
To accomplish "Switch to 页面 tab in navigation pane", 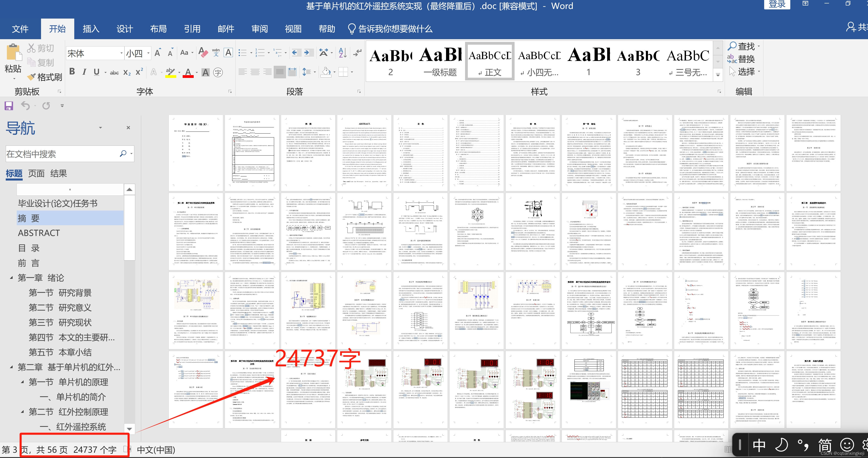I will tap(36, 173).
